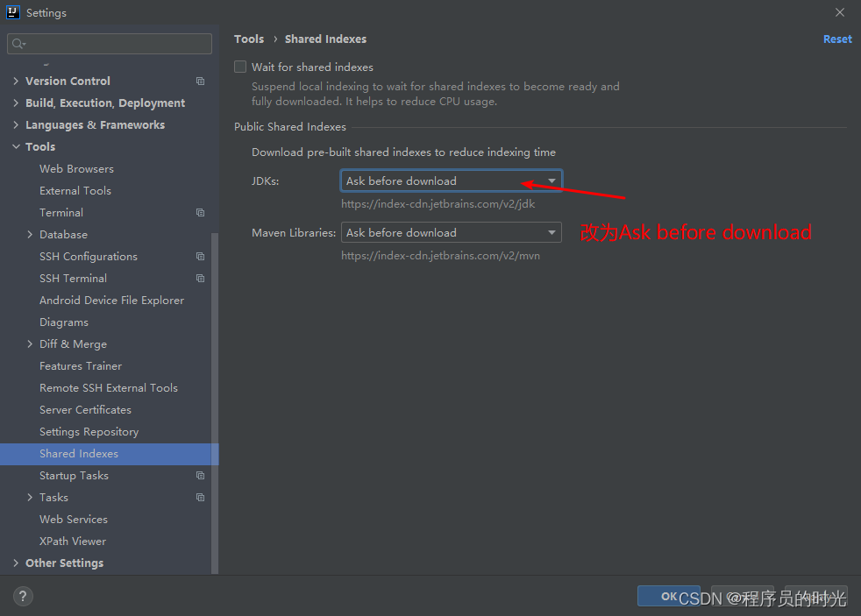
Task: Expand the Other Settings section
Action: pyautogui.click(x=15, y=563)
